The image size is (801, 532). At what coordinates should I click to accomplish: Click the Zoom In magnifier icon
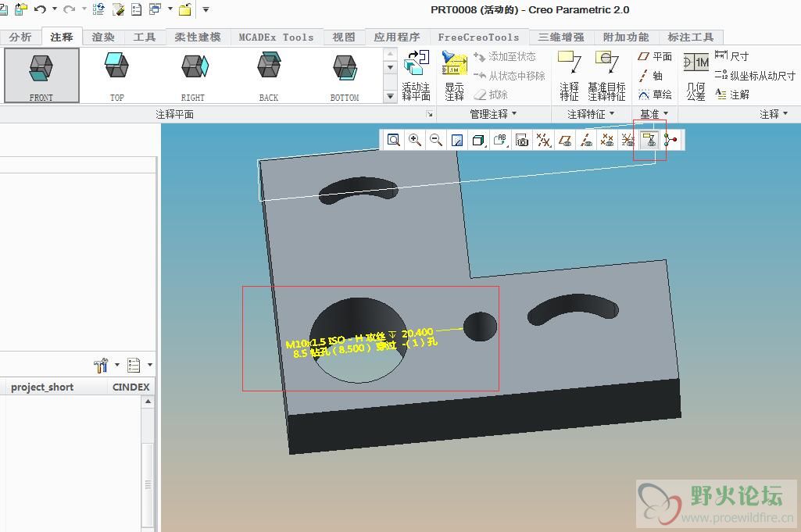(x=415, y=140)
